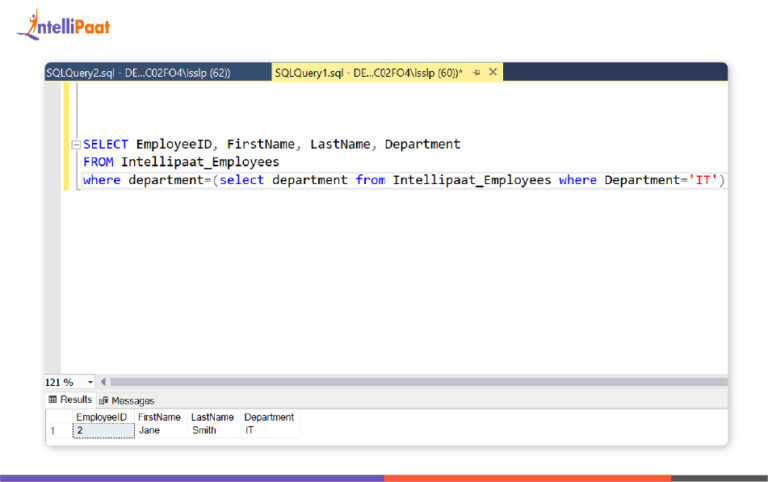Click the Intellipaat logo
Viewport: 768px width, 482px height.
click(64, 25)
